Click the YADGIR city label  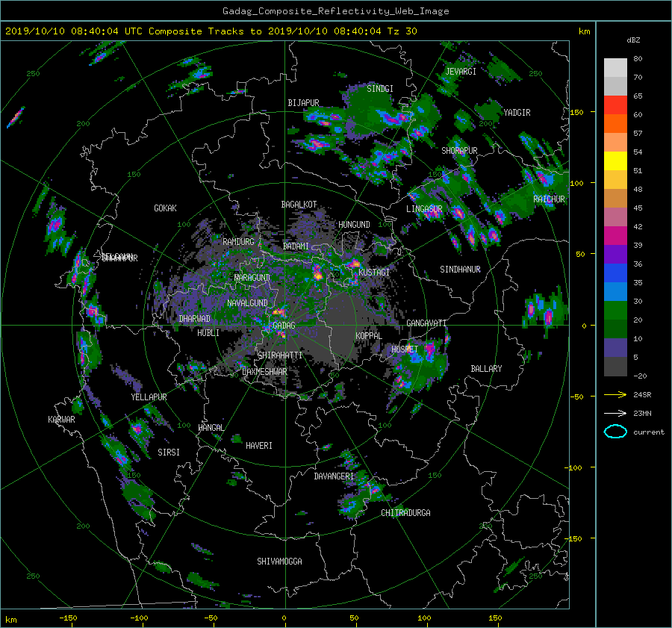point(517,113)
